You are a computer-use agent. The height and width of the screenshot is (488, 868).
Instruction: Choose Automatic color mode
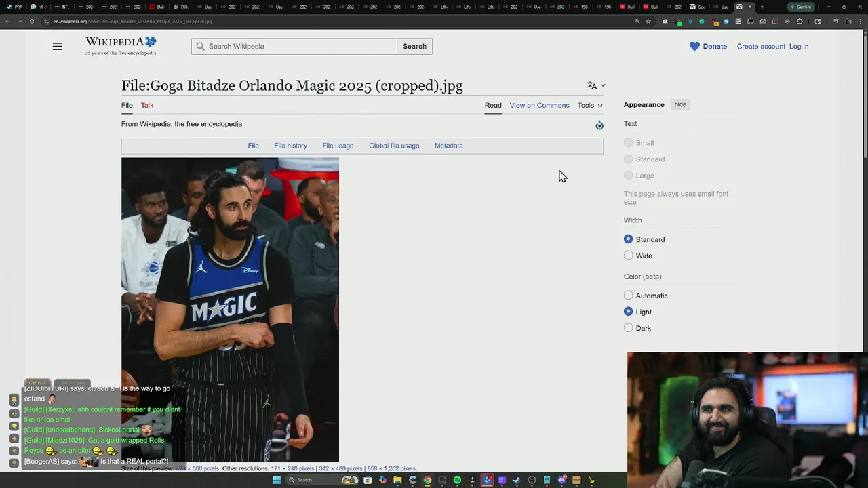[629, 296]
